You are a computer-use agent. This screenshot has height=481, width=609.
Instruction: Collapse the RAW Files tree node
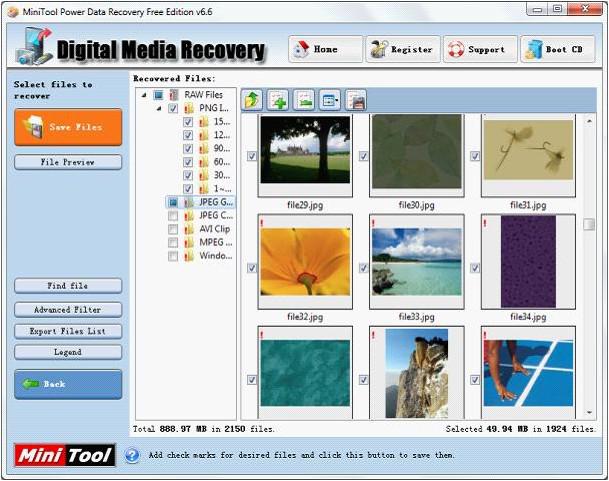click(144, 95)
